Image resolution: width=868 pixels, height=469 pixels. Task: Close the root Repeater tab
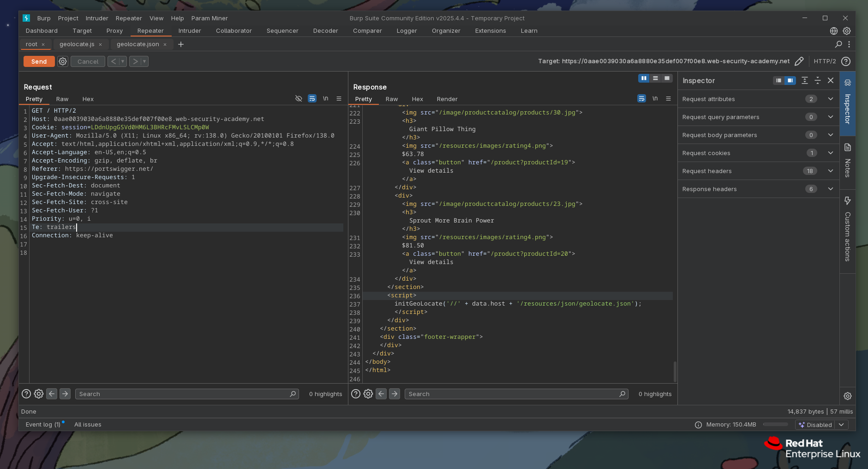[43, 45]
